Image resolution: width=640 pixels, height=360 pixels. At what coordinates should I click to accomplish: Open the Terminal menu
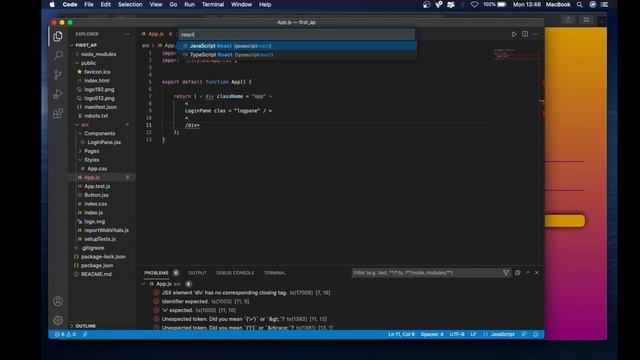[213, 4]
